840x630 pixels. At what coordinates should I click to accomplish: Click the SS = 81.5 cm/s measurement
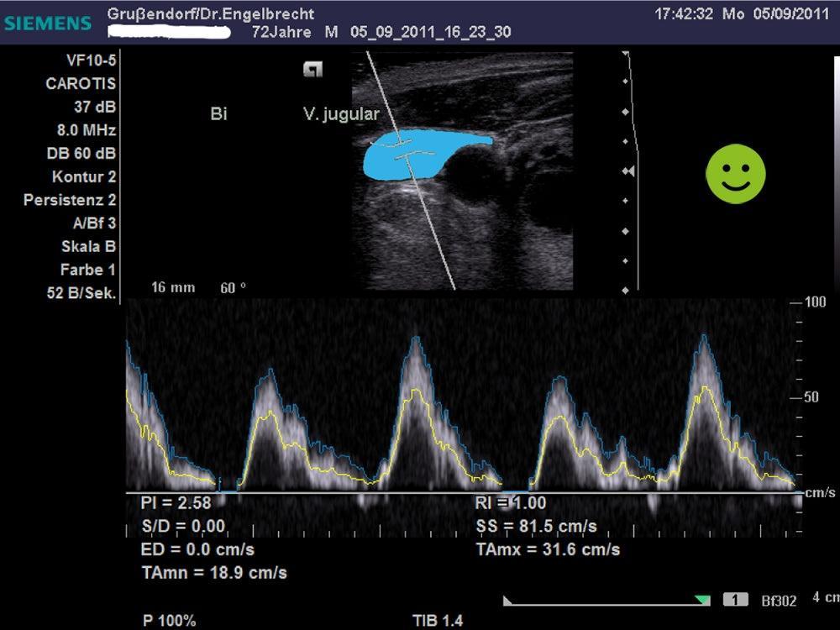tap(536, 526)
